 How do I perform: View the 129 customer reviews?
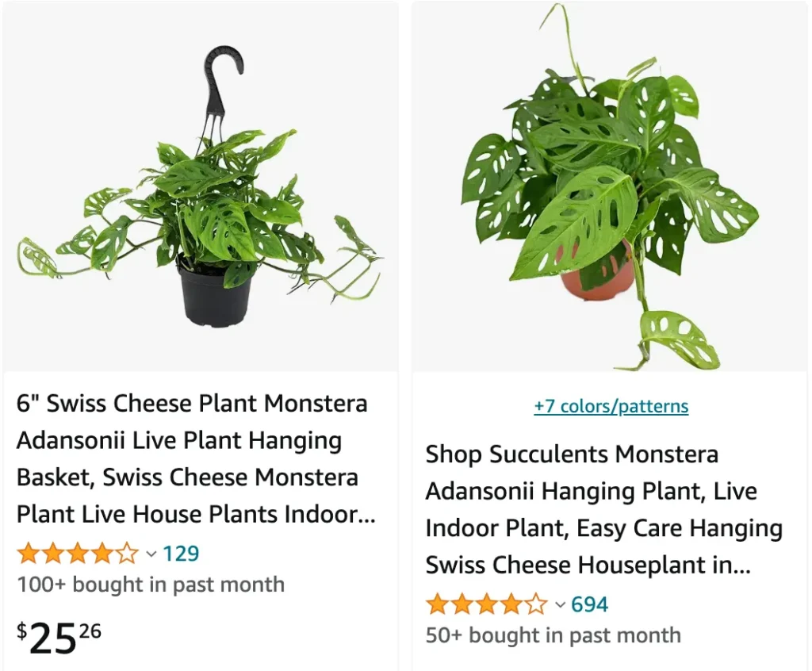tap(181, 554)
